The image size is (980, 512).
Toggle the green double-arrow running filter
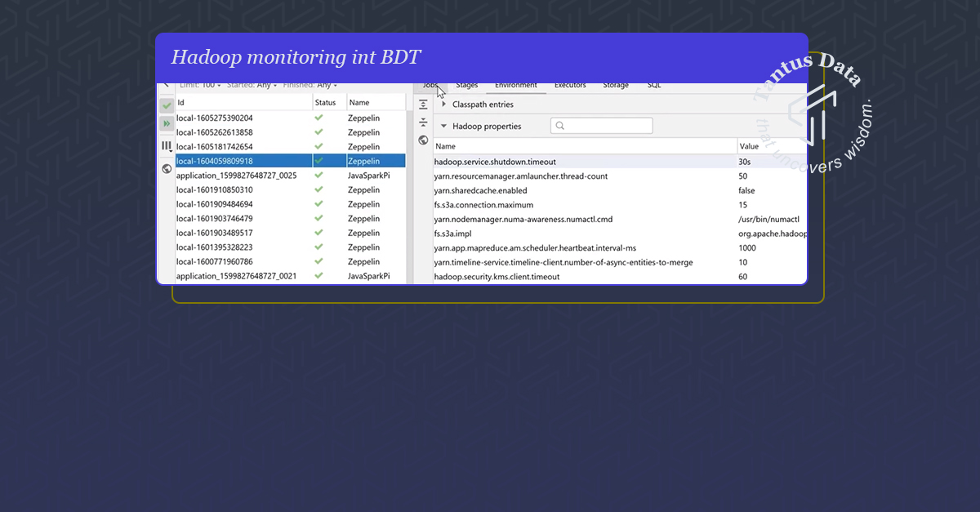coord(167,123)
